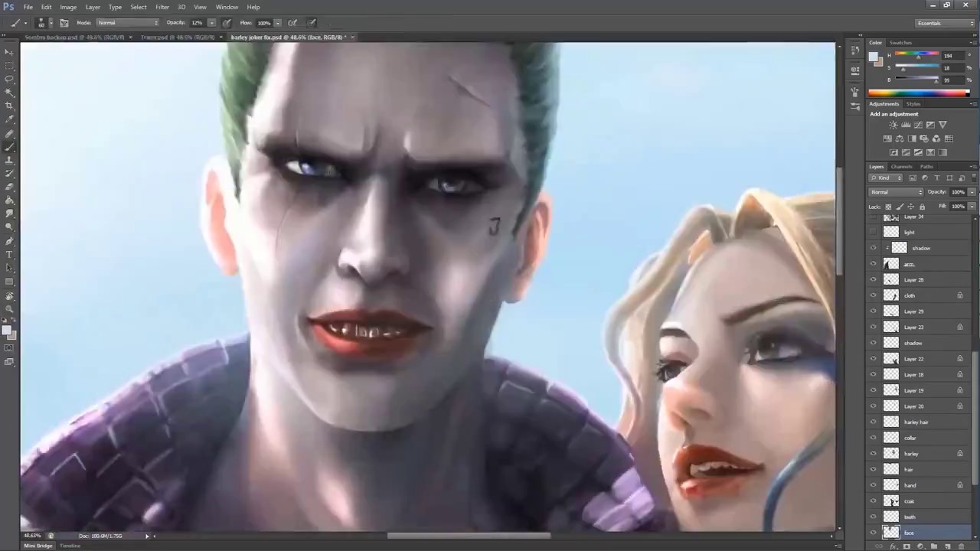
Task: Hide the coat layer
Action: pos(874,501)
